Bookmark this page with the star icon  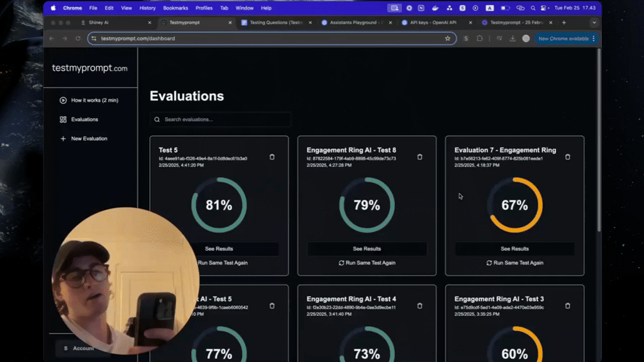point(447,38)
